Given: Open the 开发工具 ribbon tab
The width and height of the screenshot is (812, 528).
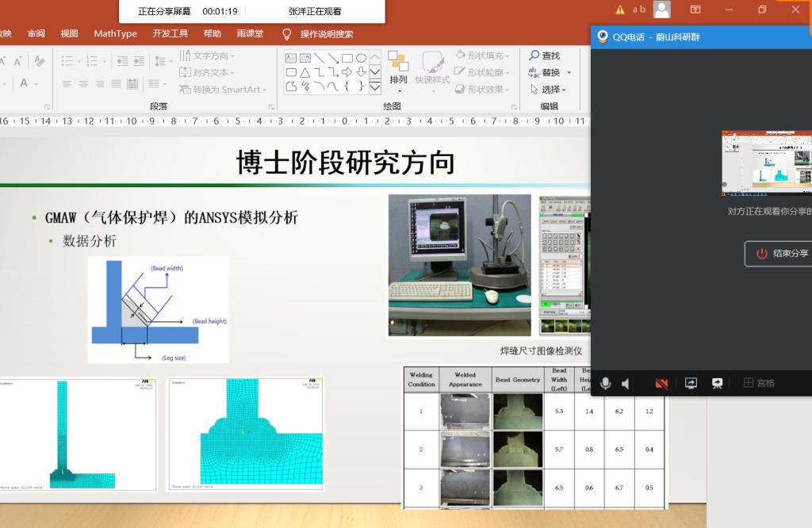Looking at the screenshot, I should [x=170, y=33].
